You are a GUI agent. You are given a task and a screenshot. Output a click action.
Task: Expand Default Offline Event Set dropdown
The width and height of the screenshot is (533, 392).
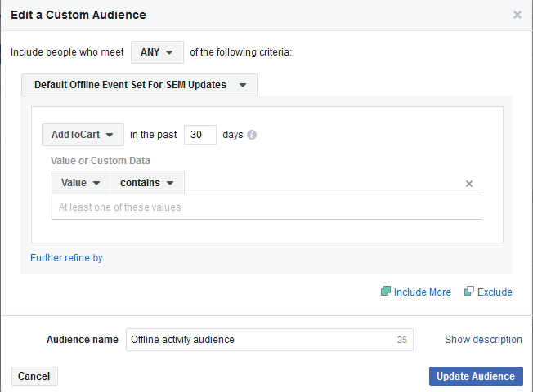tap(139, 85)
